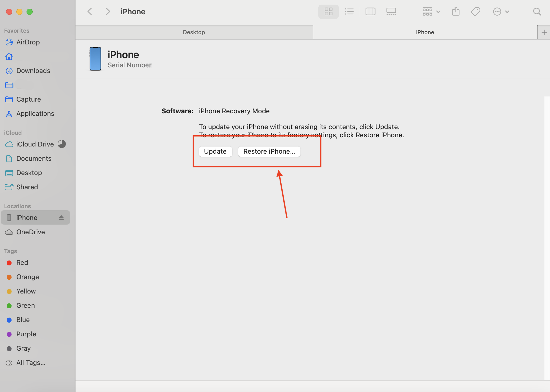The height and width of the screenshot is (392, 550).
Task: Open Documents in the sidebar
Action: click(35, 158)
